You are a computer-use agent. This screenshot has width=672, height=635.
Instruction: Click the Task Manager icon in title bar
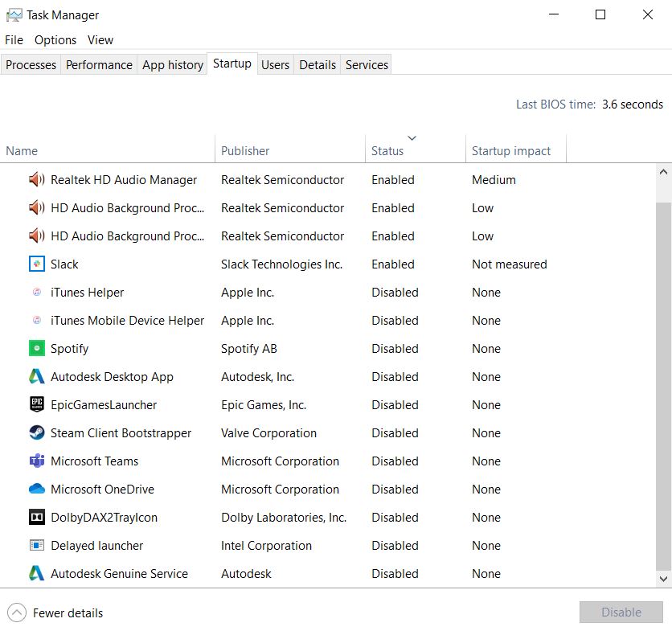click(14, 15)
